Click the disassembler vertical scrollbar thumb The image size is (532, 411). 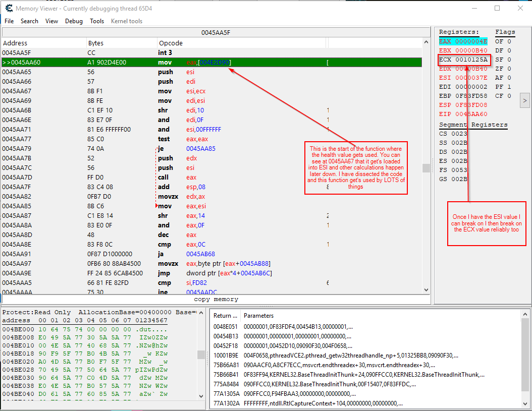click(x=427, y=167)
